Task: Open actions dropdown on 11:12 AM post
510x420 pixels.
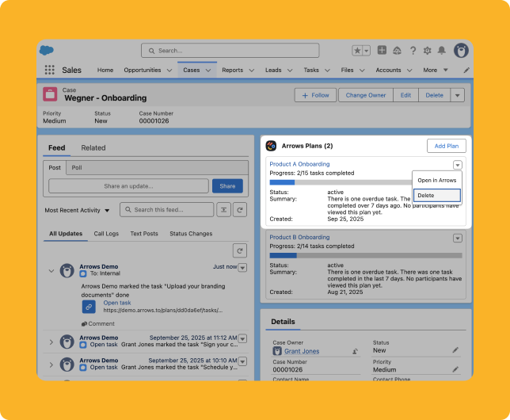Action: tap(242, 338)
